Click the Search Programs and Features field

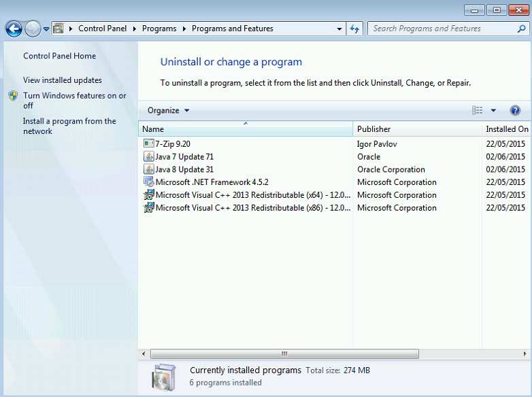[443, 29]
